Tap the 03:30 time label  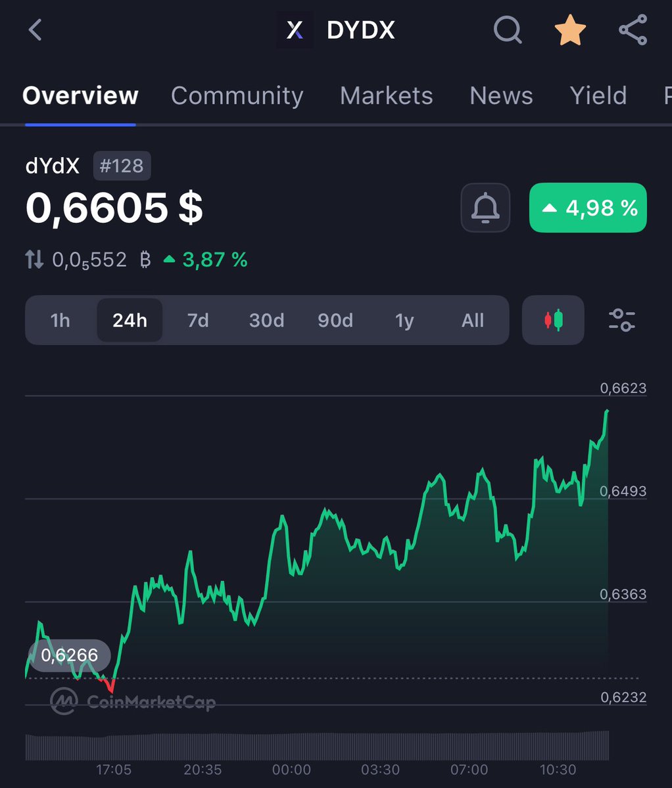pyautogui.click(x=381, y=770)
